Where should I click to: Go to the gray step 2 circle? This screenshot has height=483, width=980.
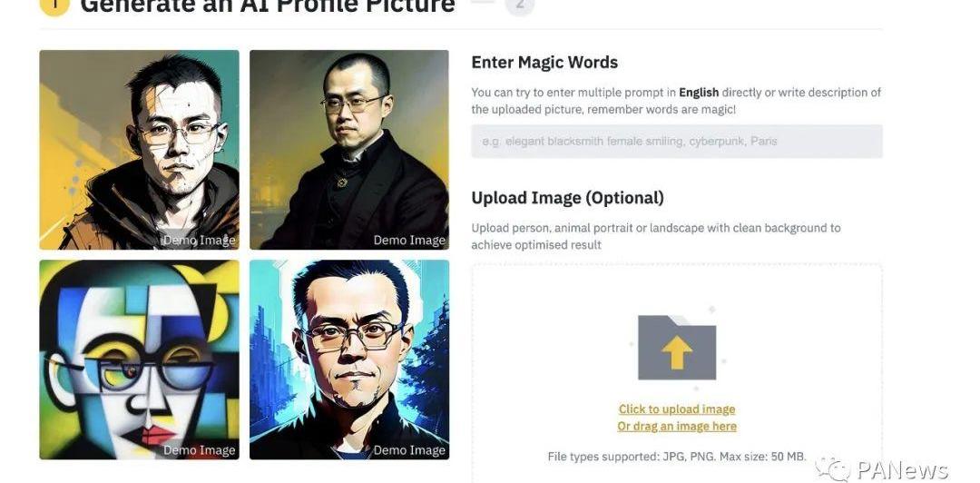click(520, 6)
